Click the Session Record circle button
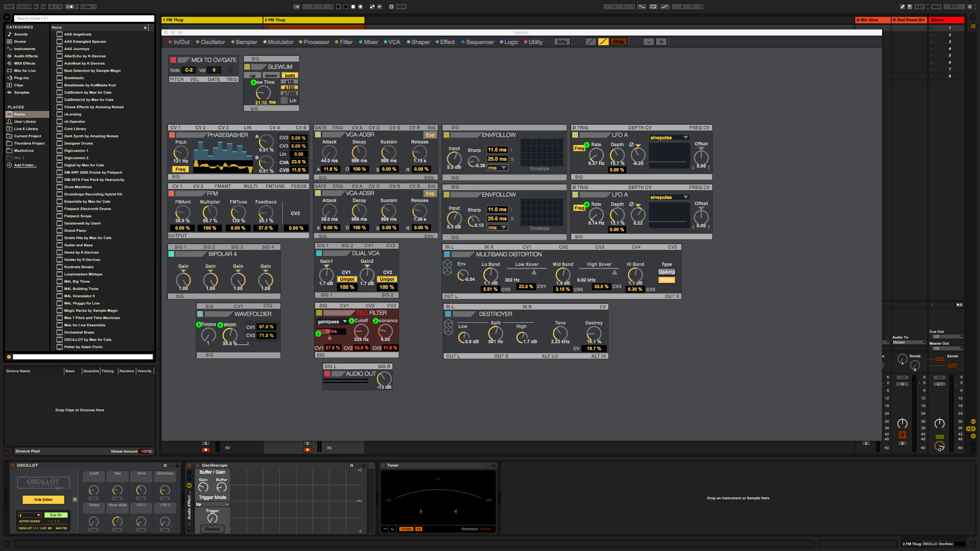 click(x=391, y=7)
